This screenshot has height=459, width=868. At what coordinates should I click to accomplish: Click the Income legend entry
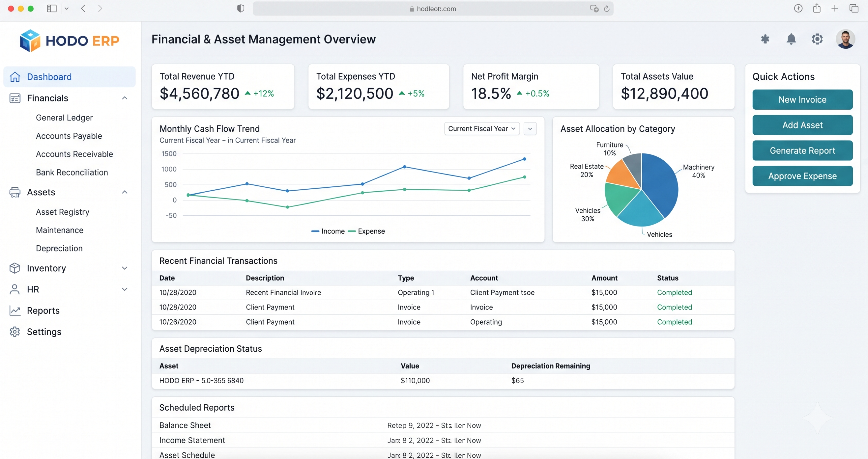tap(328, 231)
